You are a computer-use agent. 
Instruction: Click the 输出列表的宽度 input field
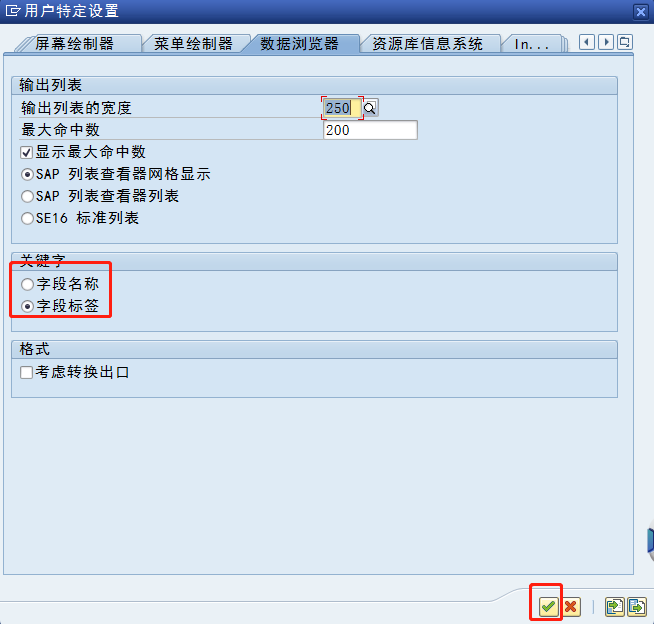coord(342,108)
